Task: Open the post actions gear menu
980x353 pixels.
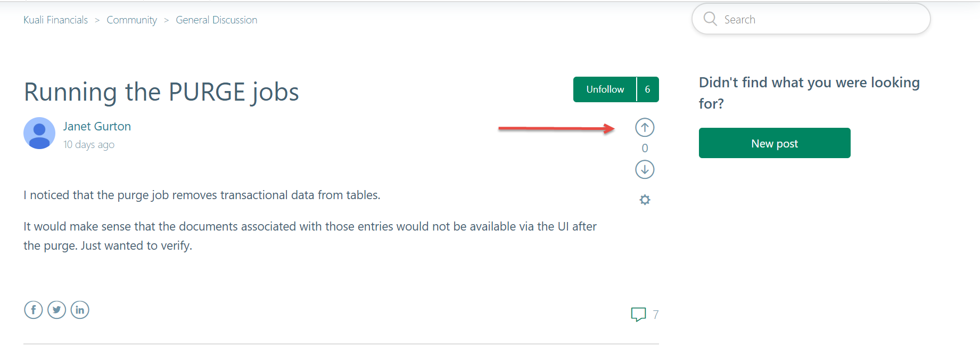Action: [645, 200]
